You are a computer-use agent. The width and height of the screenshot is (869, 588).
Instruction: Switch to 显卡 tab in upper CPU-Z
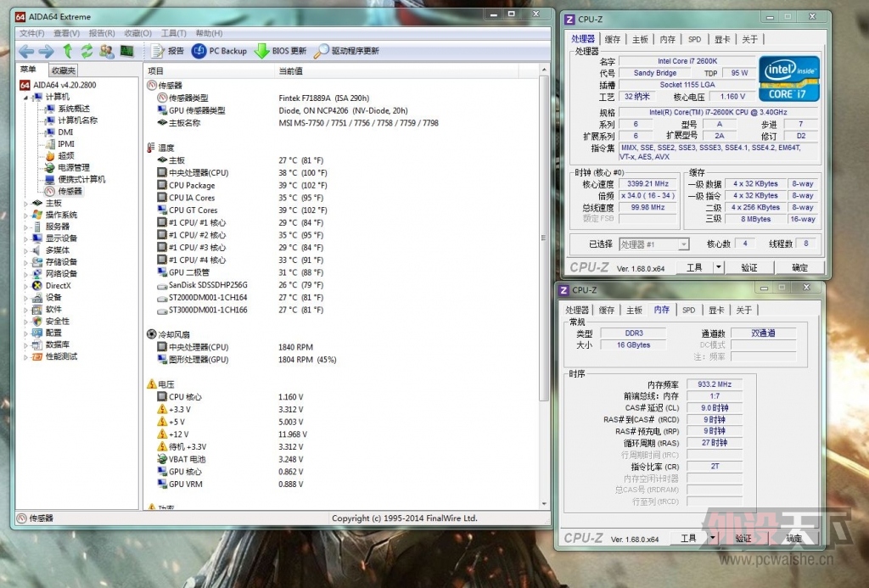[x=721, y=39]
